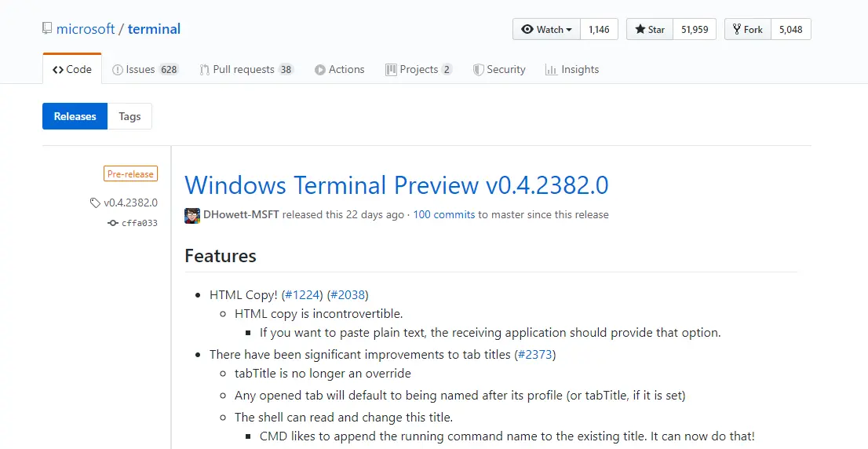The image size is (868, 449).
Task: View the 1,146 watchers count
Action: coord(599,29)
